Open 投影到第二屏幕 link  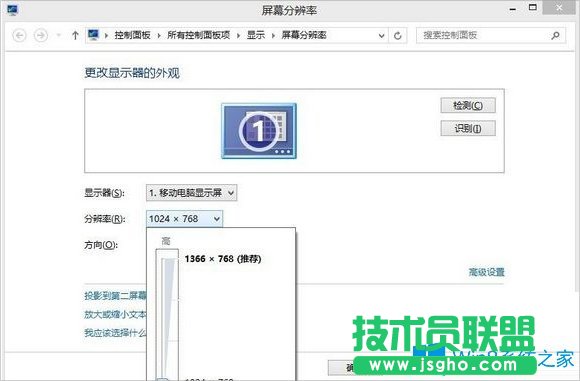(x=115, y=296)
